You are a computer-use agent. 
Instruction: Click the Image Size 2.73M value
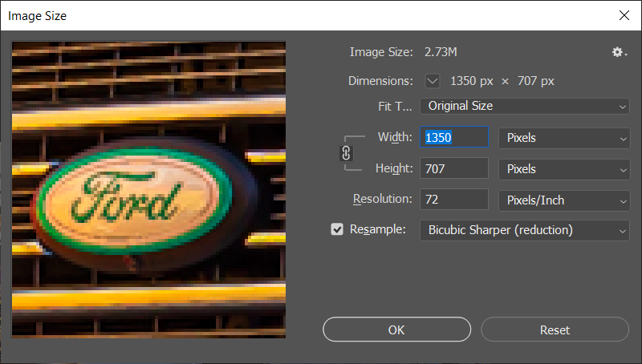pos(441,52)
